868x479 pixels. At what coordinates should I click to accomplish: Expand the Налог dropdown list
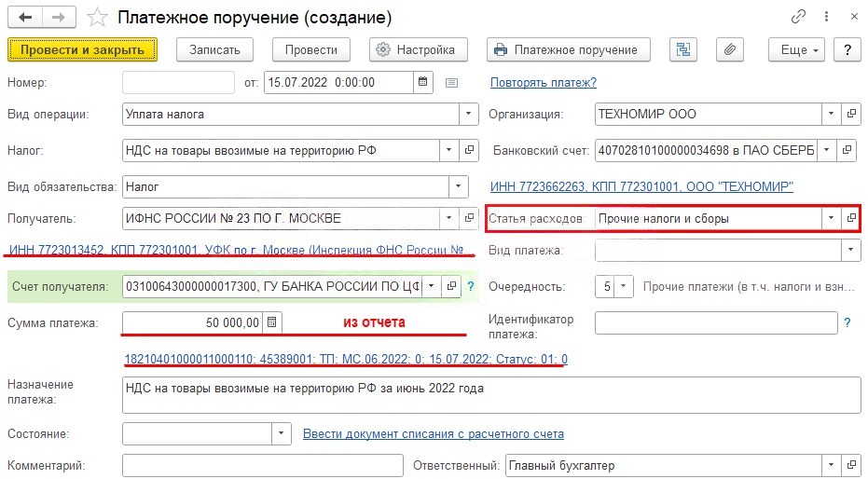click(447, 149)
